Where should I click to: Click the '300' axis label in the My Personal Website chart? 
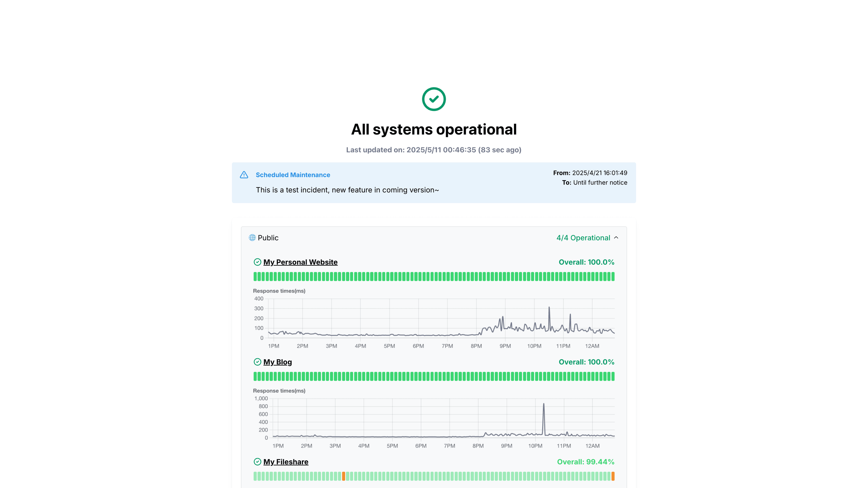click(x=259, y=308)
